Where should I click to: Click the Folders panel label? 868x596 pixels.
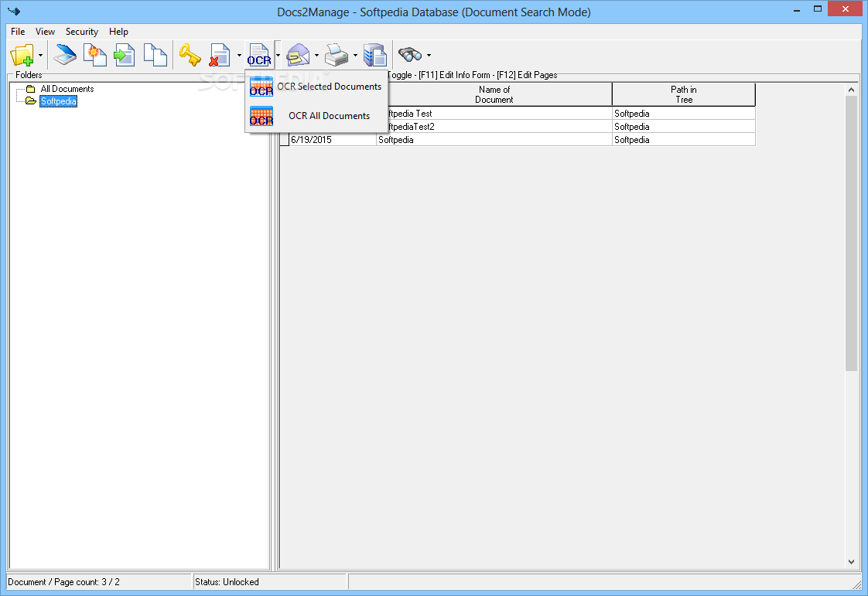[x=29, y=75]
